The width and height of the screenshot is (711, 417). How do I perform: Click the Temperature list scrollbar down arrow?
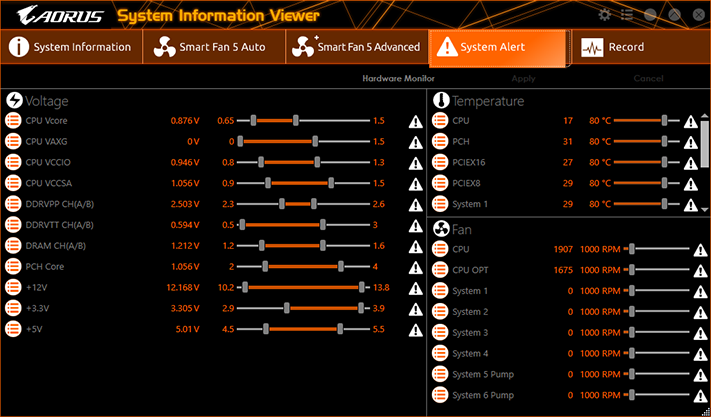tap(705, 209)
